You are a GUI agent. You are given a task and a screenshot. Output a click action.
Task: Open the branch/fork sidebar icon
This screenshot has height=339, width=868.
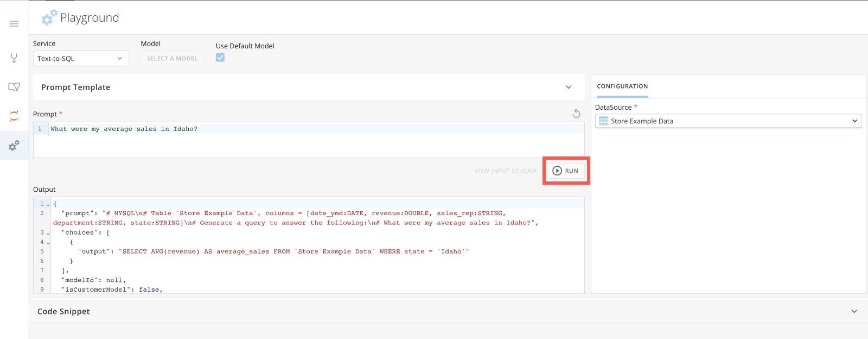click(14, 58)
